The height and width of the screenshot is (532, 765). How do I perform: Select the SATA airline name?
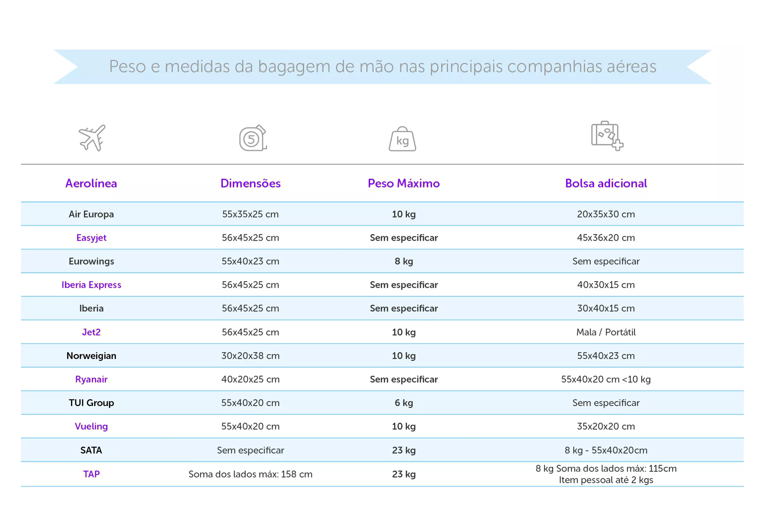coord(91,450)
